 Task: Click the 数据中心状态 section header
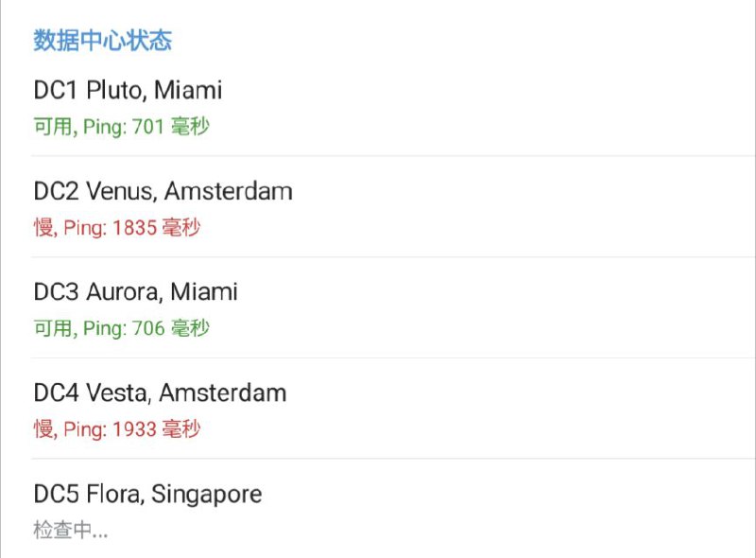(103, 41)
